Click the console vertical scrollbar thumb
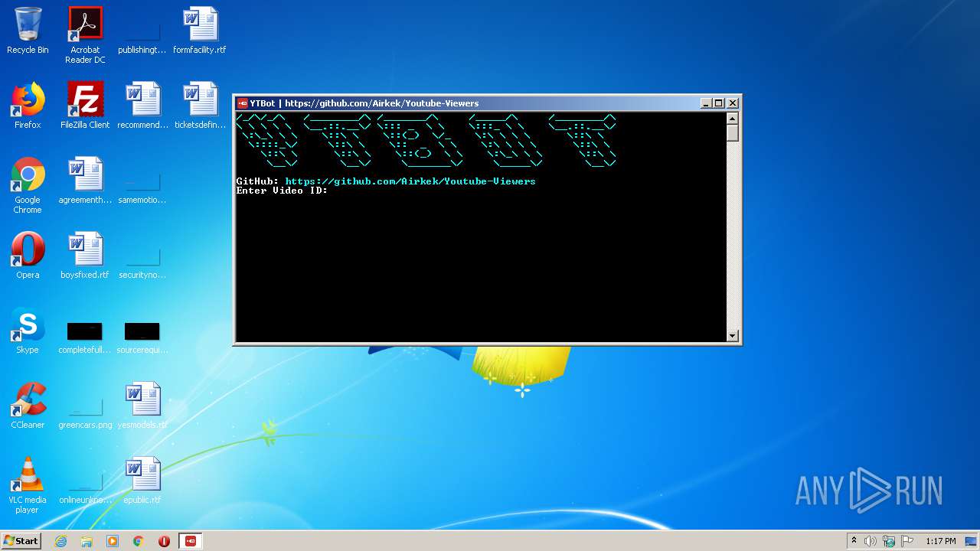 point(732,133)
